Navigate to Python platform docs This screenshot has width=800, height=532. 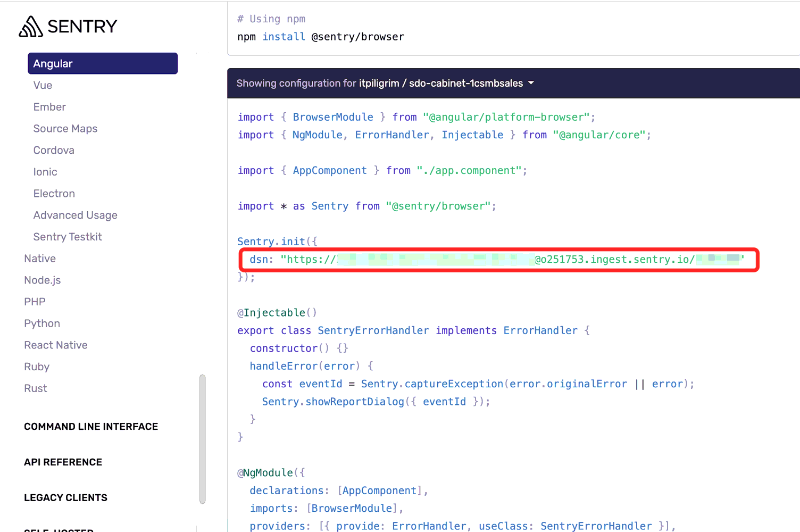coord(42,323)
